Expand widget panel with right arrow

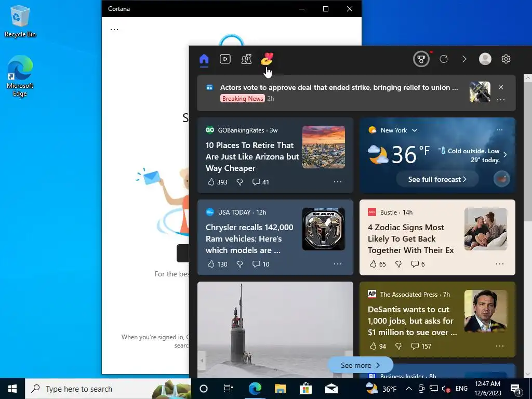(x=464, y=59)
